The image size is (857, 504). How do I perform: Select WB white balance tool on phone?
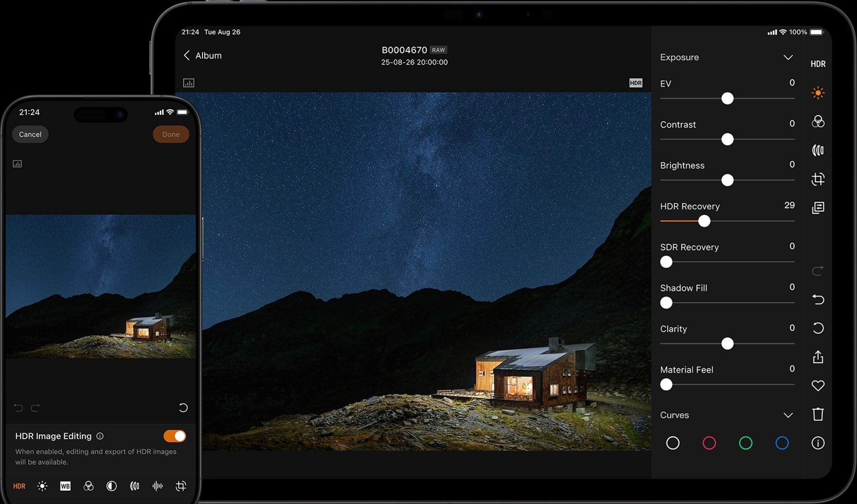(65, 486)
